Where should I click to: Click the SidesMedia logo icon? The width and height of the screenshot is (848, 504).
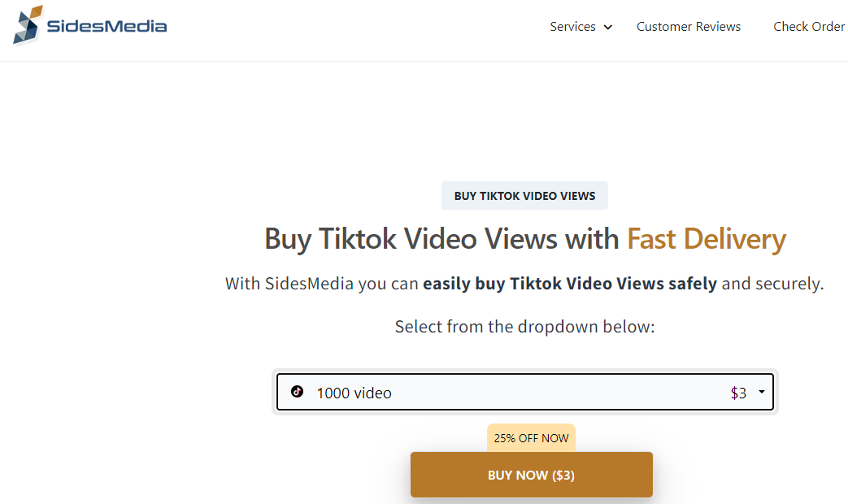28,25
